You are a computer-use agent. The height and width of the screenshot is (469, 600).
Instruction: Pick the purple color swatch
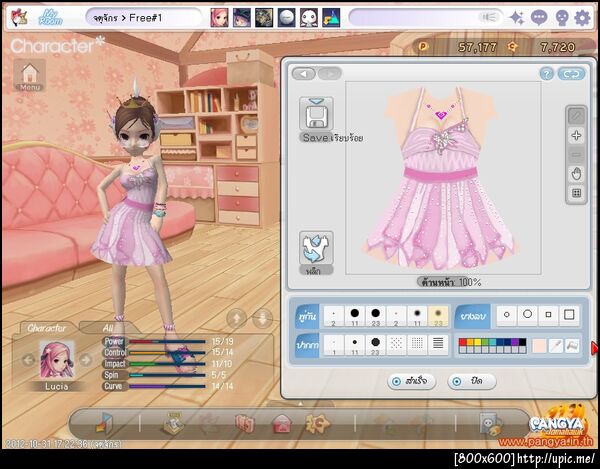(515, 342)
